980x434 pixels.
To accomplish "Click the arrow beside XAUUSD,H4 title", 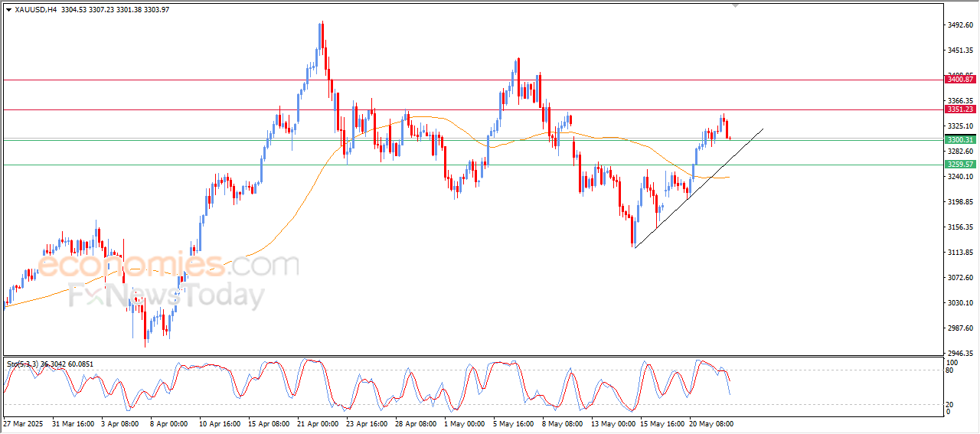I will [8, 9].
